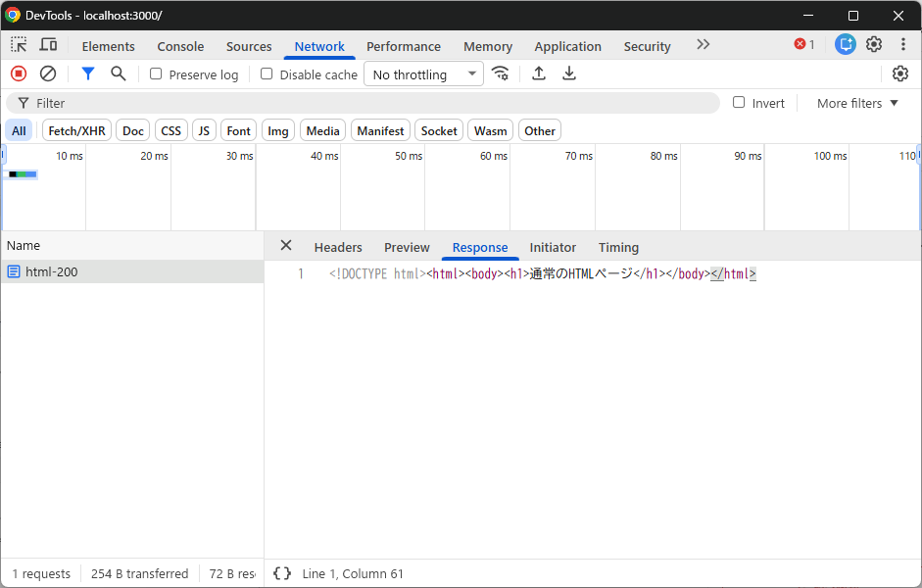Filter requests by Socket

(439, 130)
